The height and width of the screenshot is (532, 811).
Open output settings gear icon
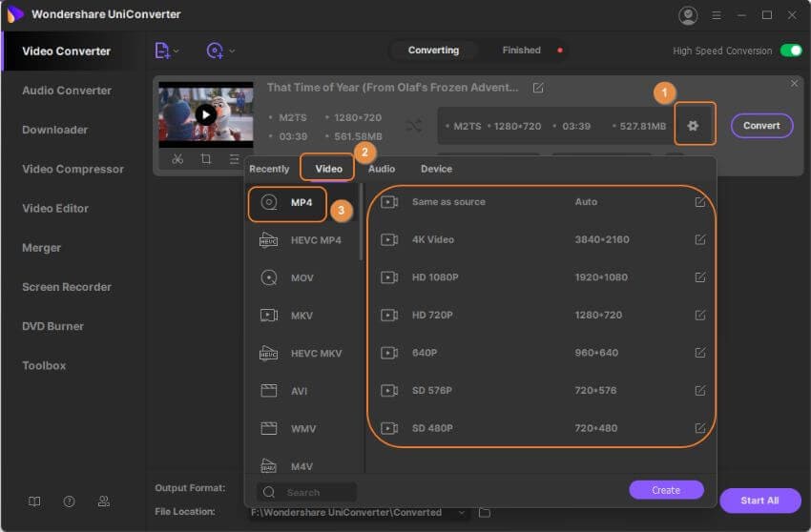tap(693, 125)
